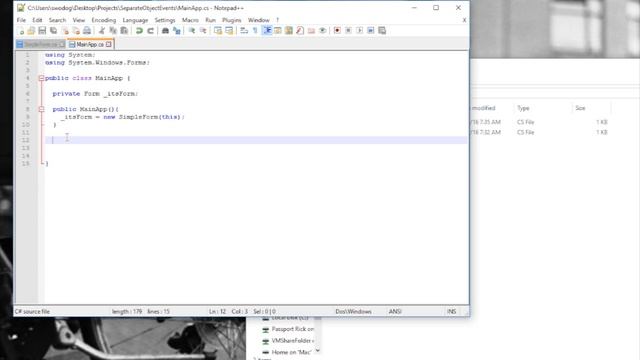Viewport: 640px width, 360px height.
Task: Open the Encoding menu
Action: [x=104, y=20]
